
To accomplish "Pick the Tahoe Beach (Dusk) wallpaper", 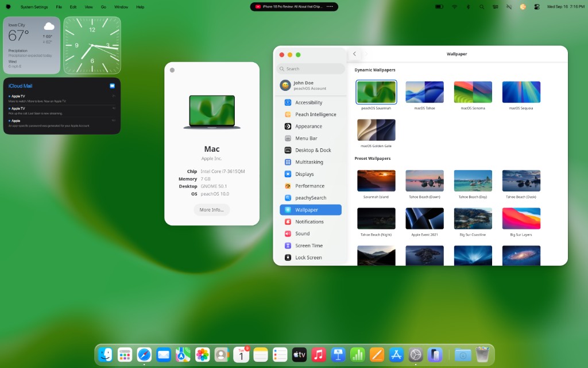I will tap(521, 181).
